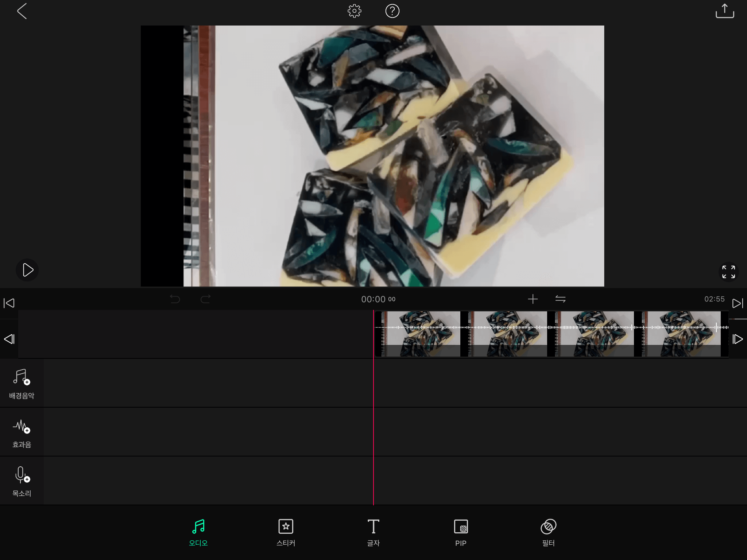Click the undo arrow
This screenshot has width=747, height=560.
tap(175, 299)
